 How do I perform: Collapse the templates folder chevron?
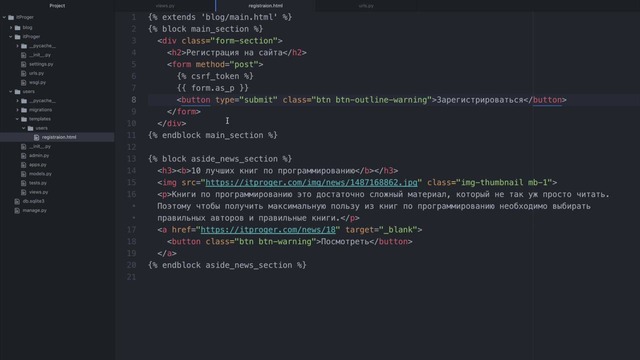pos(18,119)
